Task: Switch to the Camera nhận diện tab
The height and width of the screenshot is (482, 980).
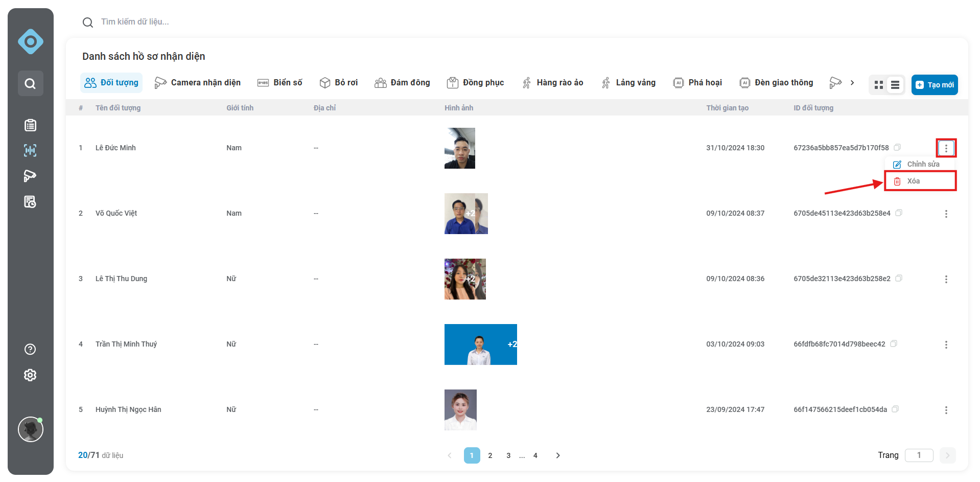Action: 198,83
